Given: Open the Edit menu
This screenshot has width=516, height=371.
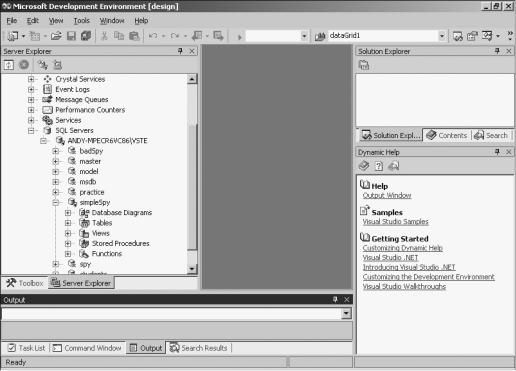Looking at the screenshot, I should [x=33, y=21].
